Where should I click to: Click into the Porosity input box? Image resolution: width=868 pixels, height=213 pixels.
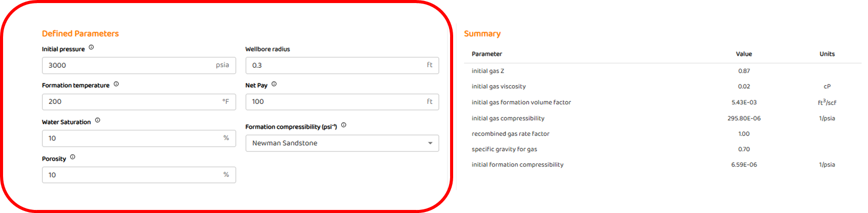pyautogui.click(x=130, y=175)
